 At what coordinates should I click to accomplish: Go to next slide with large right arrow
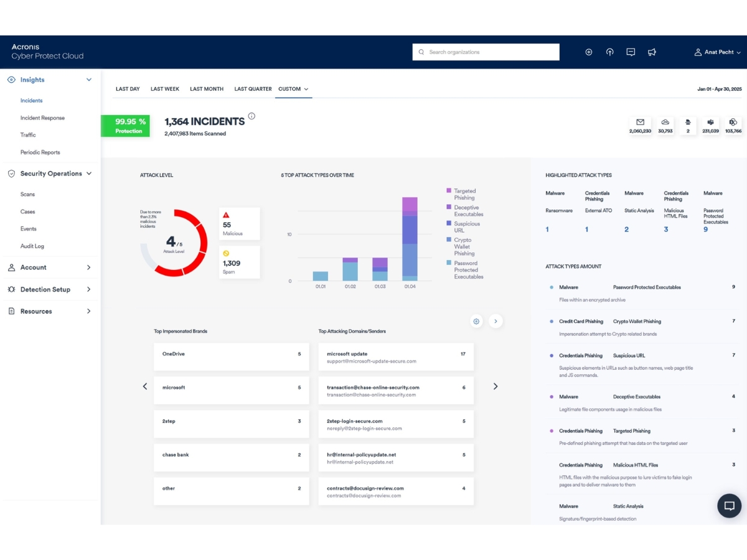point(496,386)
